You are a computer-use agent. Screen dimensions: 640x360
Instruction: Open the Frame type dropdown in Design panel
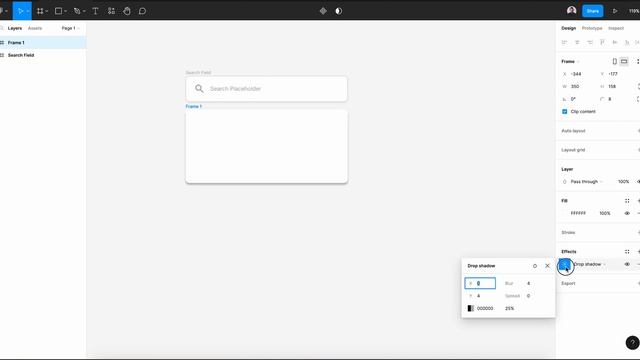pos(570,61)
